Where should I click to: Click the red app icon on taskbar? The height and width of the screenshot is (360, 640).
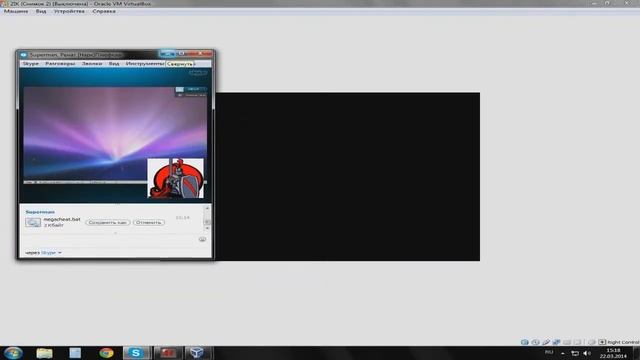point(167,353)
